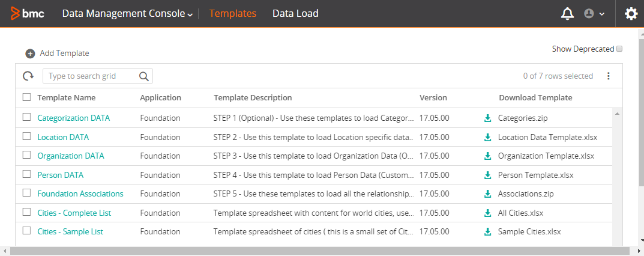Open the user profile dropdown
The height and width of the screenshot is (256, 644).
pyautogui.click(x=594, y=14)
